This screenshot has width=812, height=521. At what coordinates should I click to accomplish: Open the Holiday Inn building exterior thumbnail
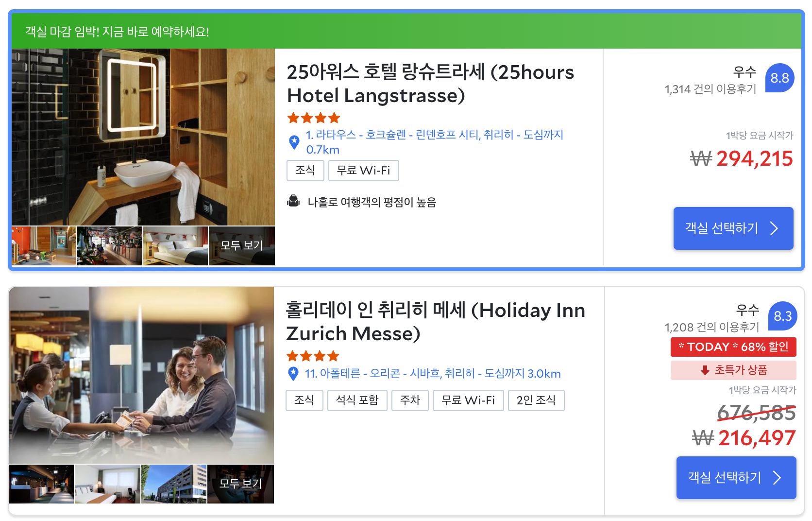174,484
